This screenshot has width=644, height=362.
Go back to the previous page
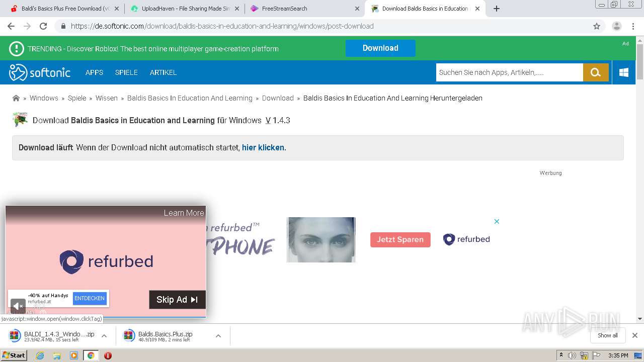coord(11,26)
